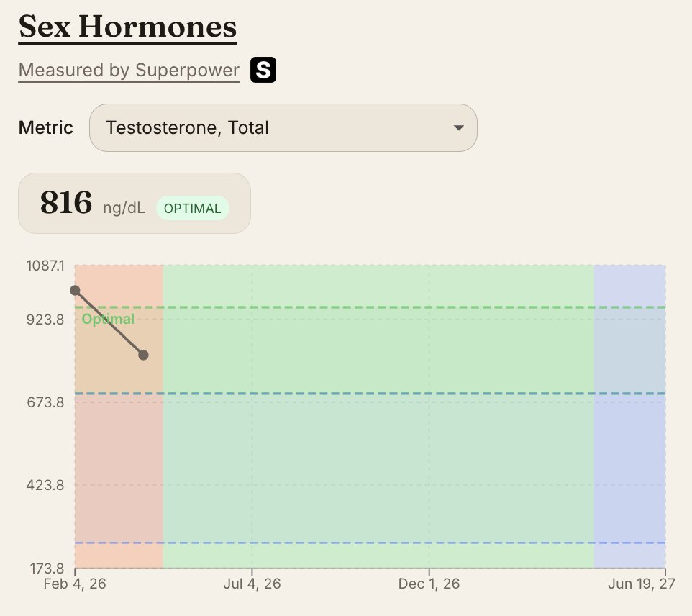
Task: Click the 673.8 y-axis label
Action: [45, 402]
